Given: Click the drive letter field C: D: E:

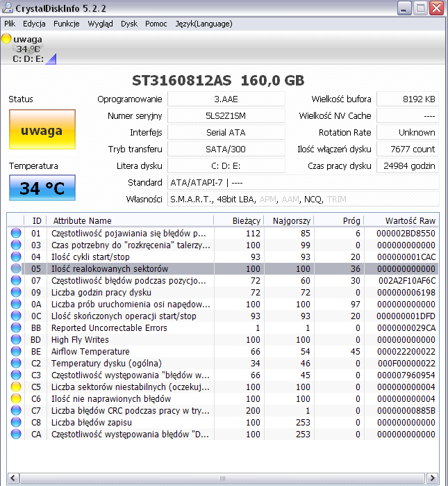Looking at the screenshot, I should click(x=226, y=166).
